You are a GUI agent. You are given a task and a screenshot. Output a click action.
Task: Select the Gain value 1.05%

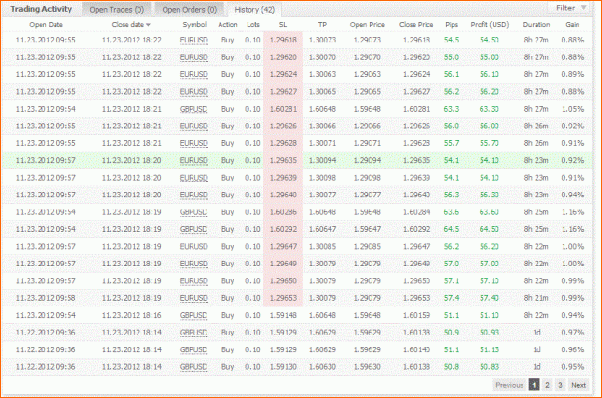[x=573, y=109]
